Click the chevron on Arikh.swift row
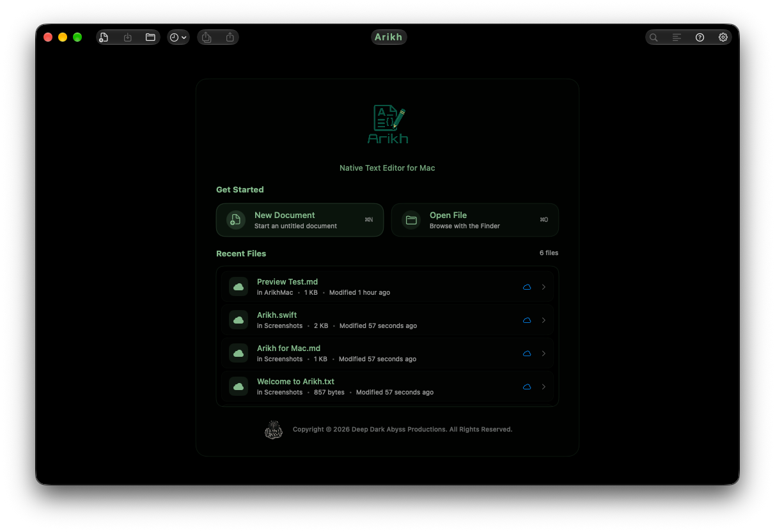The image size is (775, 532). point(544,320)
